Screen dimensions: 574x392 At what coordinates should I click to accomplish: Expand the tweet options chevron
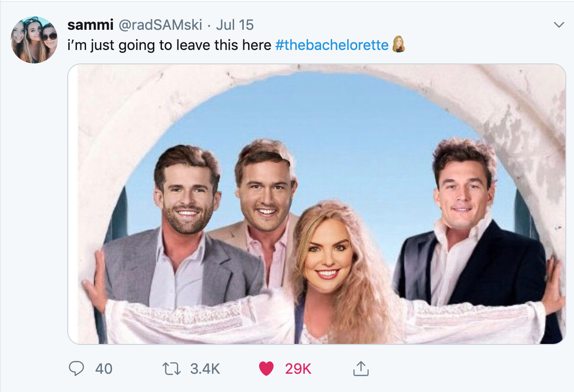(x=559, y=25)
